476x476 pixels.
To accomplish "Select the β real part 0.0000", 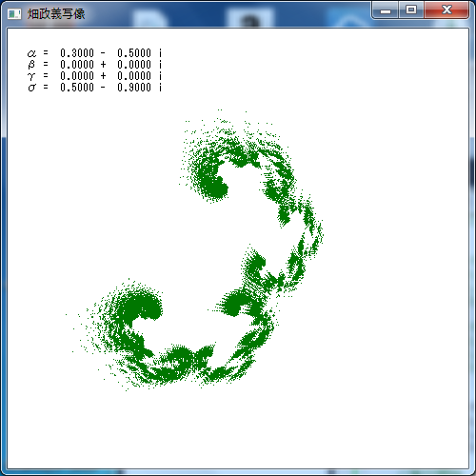I will tap(77, 65).
